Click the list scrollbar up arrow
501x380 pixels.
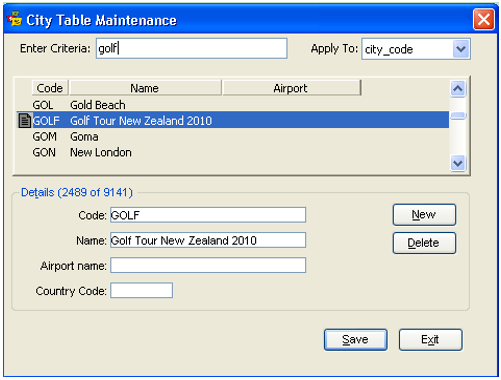click(458, 89)
